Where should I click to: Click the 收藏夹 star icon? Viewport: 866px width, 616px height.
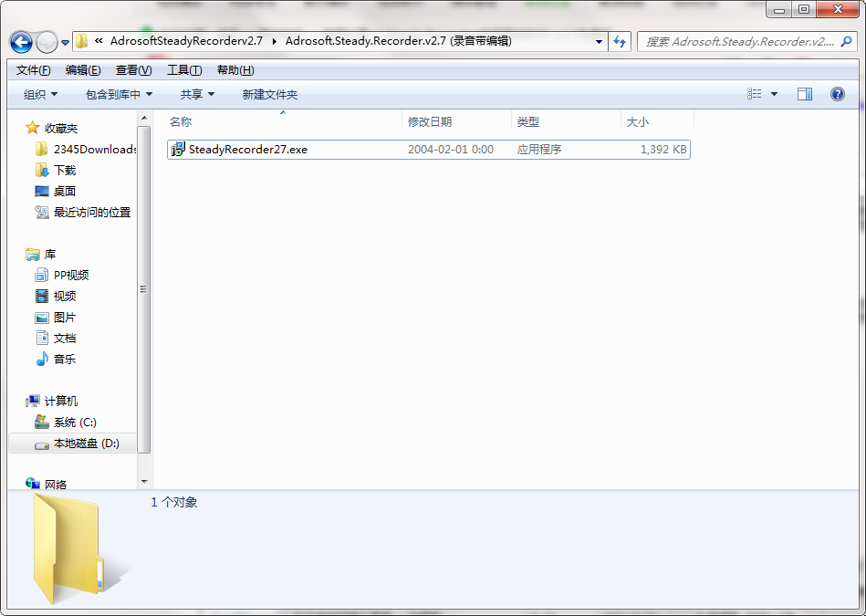33,128
